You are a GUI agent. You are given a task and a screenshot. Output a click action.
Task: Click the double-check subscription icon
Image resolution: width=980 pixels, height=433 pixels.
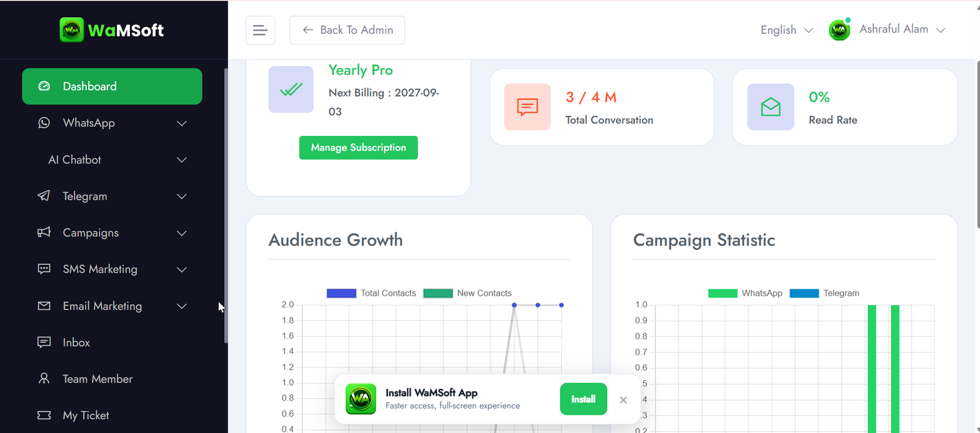[x=291, y=89]
